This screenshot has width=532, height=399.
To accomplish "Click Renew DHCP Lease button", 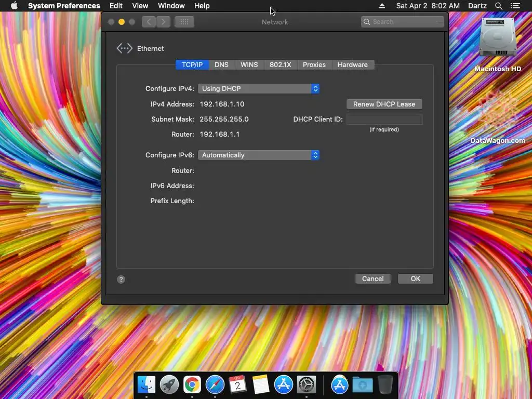I will click(x=384, y=104).
